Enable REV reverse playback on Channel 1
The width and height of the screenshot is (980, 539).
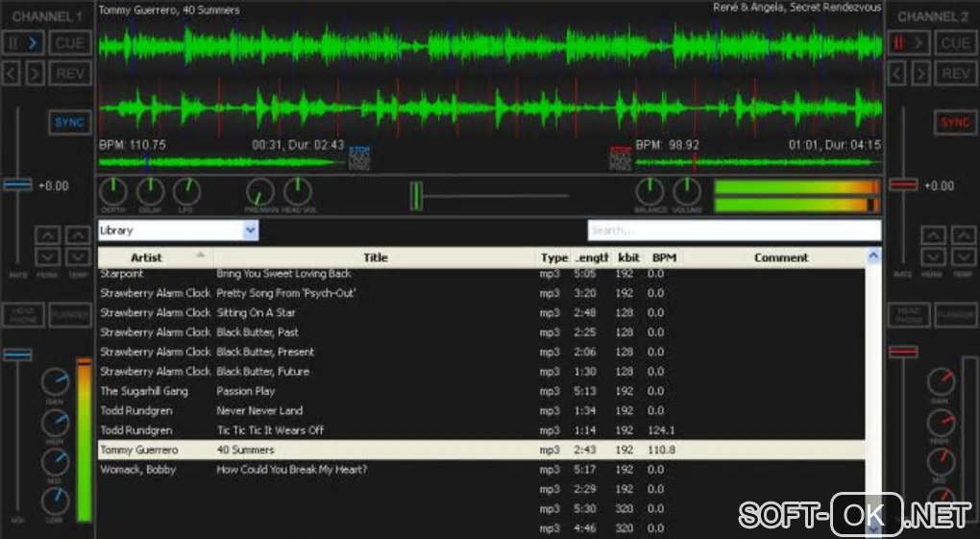pyautogui.click(x=70, y=73)
